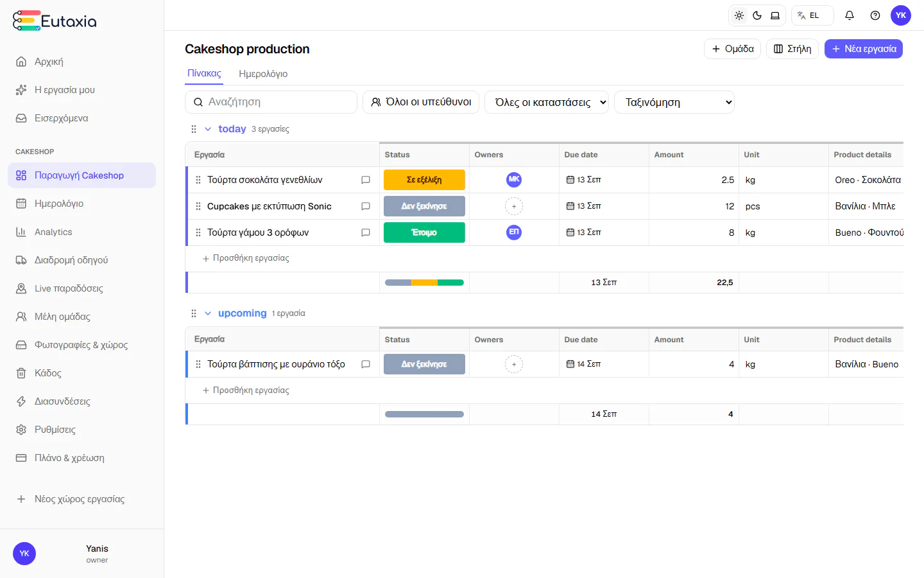Switch to the Ημερολόγιο tab

263,74
